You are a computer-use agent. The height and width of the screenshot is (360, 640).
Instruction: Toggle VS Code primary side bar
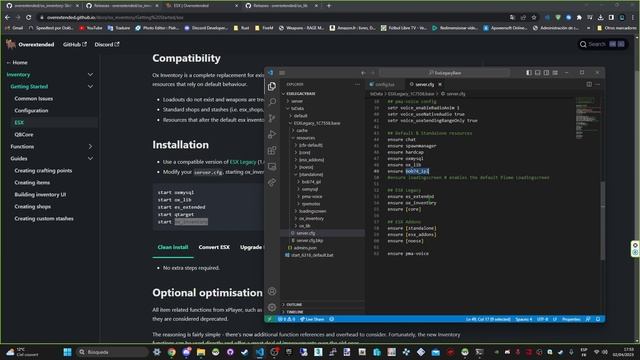point(529,73)
